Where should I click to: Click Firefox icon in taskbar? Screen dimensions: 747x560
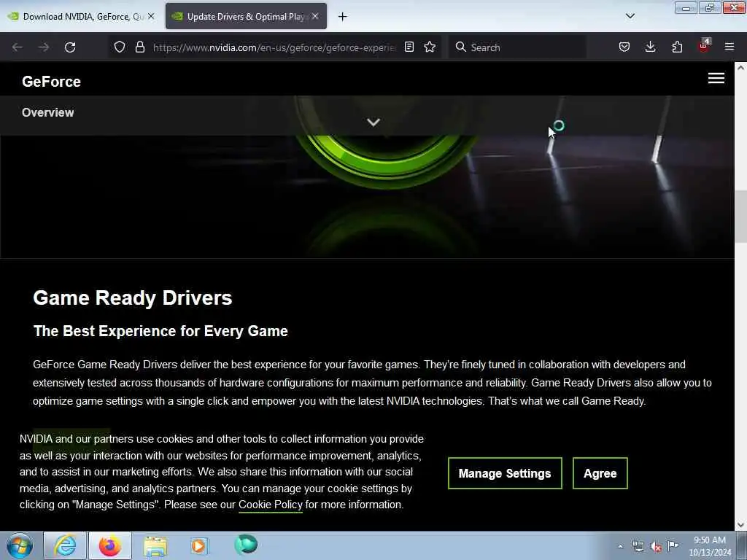[x=110, y=545]
